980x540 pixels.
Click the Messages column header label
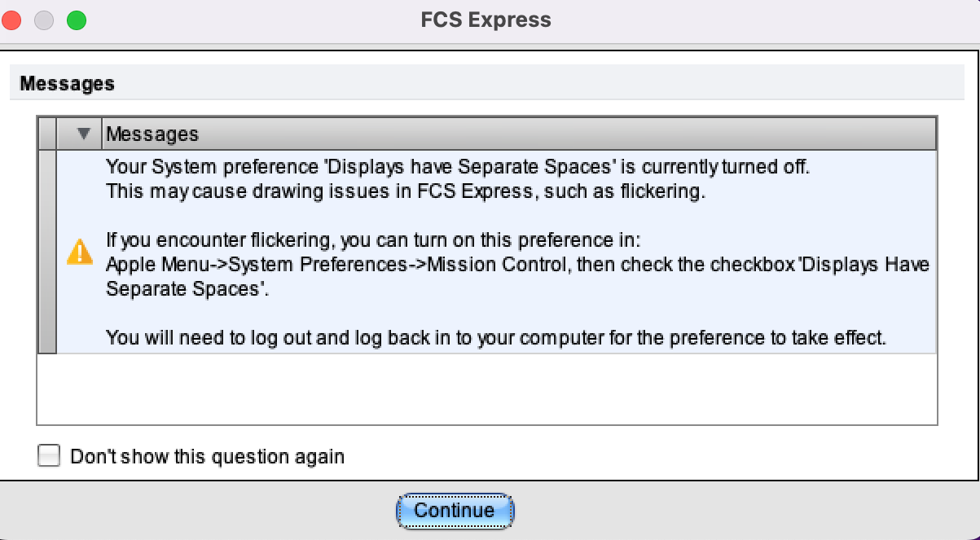pos(152,134)
